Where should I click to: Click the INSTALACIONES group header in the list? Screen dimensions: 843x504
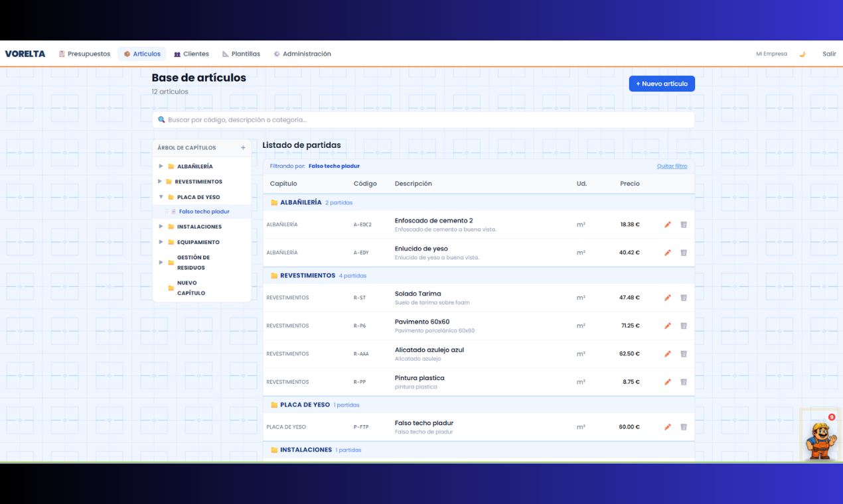(x=479, y=450)
